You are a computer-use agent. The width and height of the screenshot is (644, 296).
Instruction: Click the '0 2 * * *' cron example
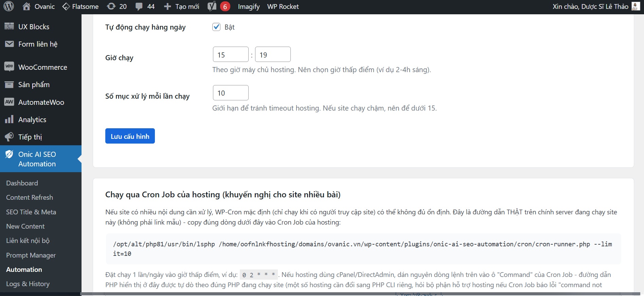[x=258, y=275]
